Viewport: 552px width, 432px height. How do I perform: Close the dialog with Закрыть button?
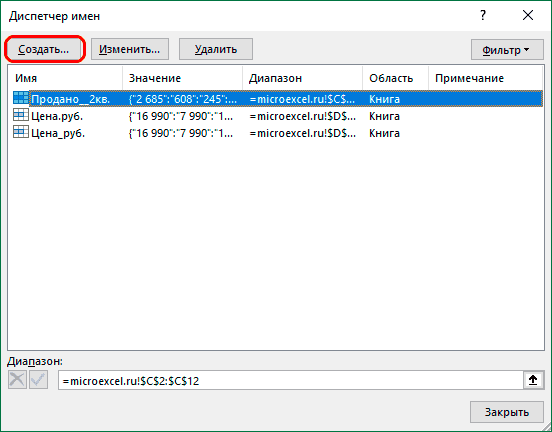507,412
